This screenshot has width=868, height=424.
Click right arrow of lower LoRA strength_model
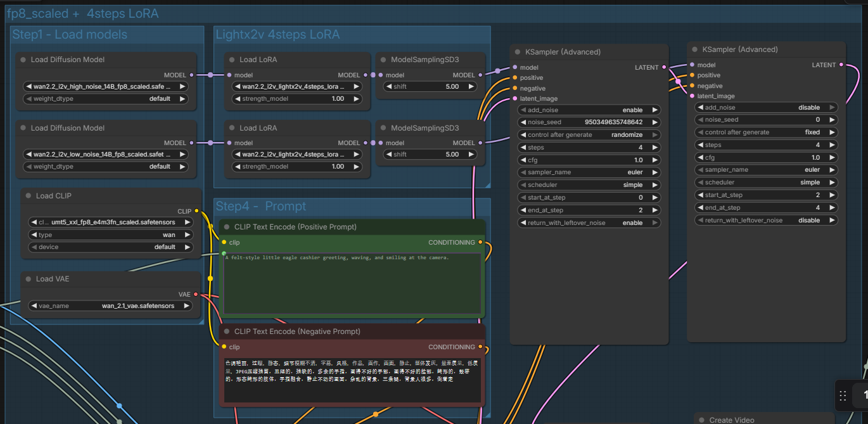pyautogui.click(x=356, y=167)
